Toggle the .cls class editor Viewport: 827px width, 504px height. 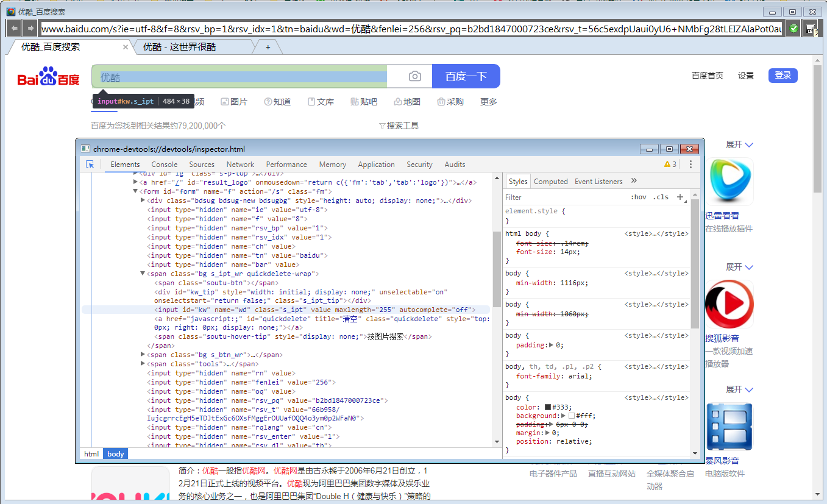[x=660, y=197]
